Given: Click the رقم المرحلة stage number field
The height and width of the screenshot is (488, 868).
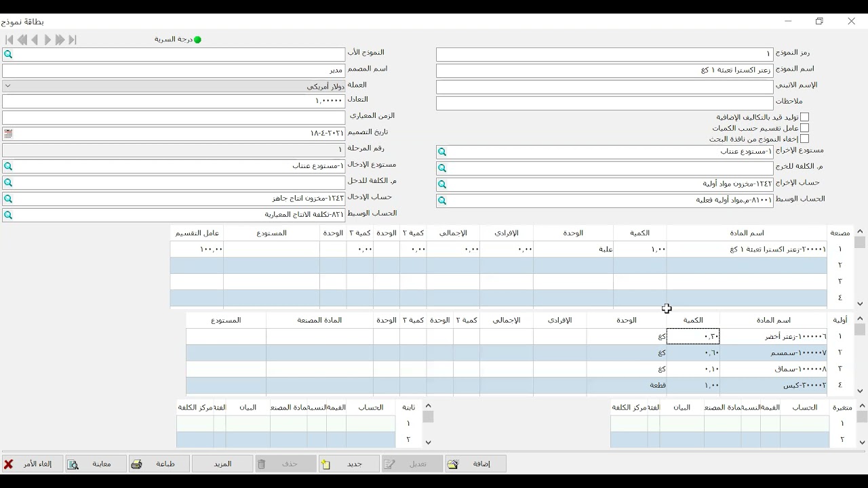Looking at the screenshot, I should (x=174, y=149).
